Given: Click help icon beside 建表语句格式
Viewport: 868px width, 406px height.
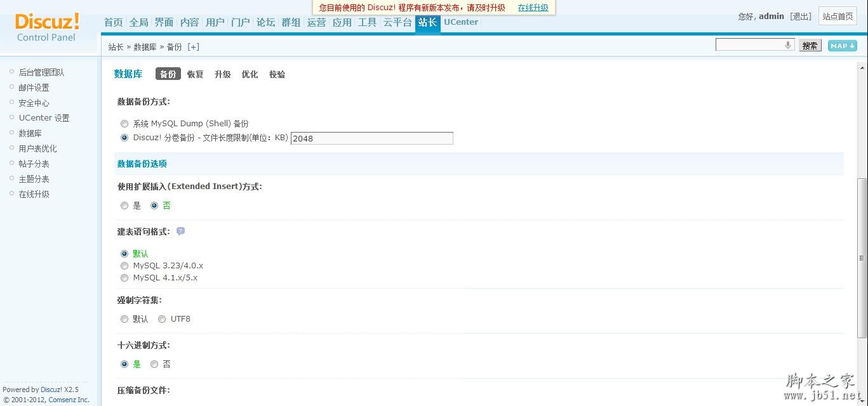Looking at the screenshot, I should [180, 232].
